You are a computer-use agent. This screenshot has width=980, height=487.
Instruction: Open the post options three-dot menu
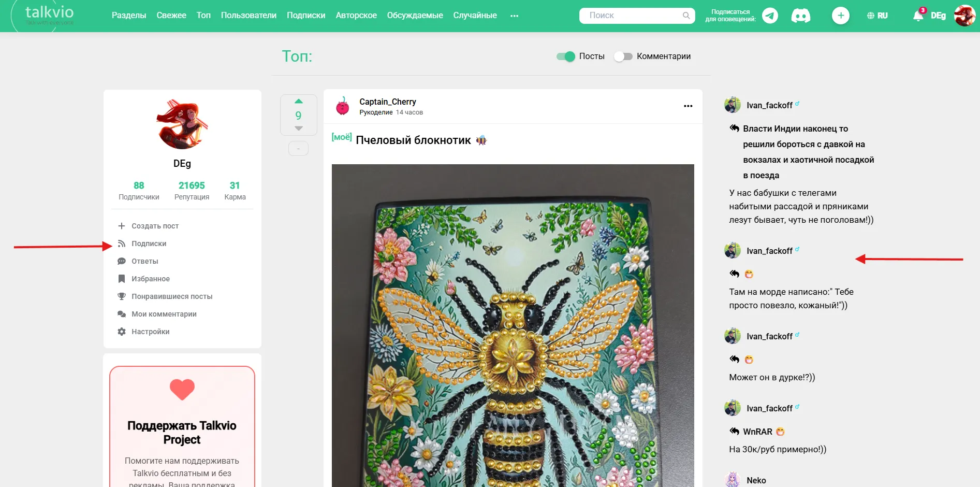tap(688, 106)
